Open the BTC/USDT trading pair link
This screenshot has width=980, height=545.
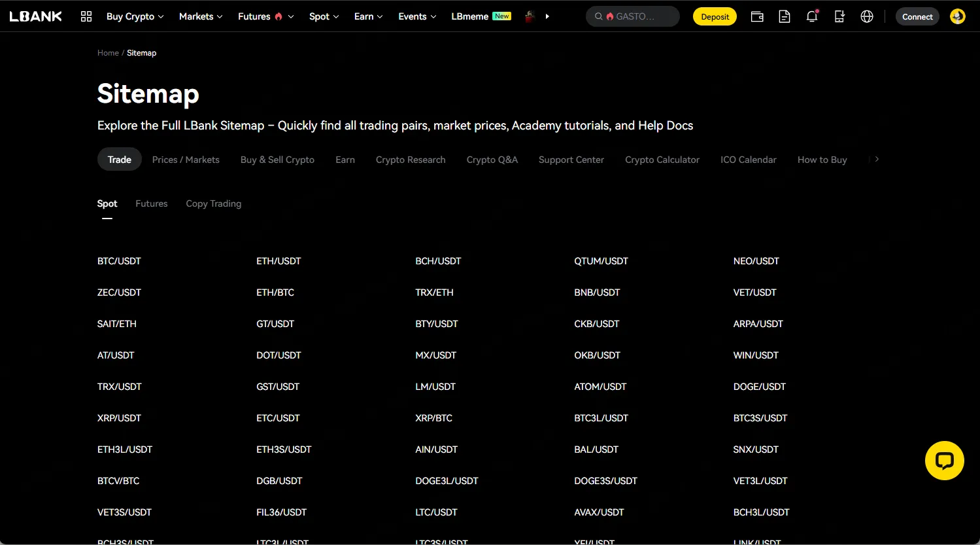click(x=119, y=261)
